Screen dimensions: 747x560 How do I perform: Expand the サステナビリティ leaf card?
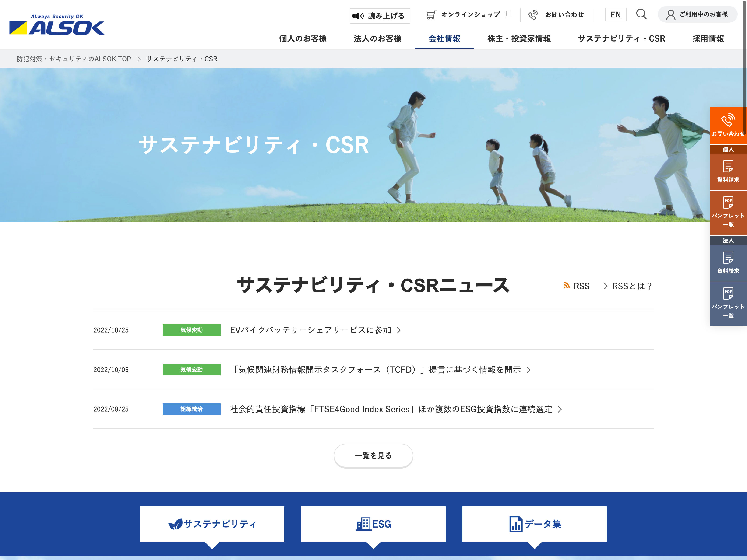pos(212,524)
